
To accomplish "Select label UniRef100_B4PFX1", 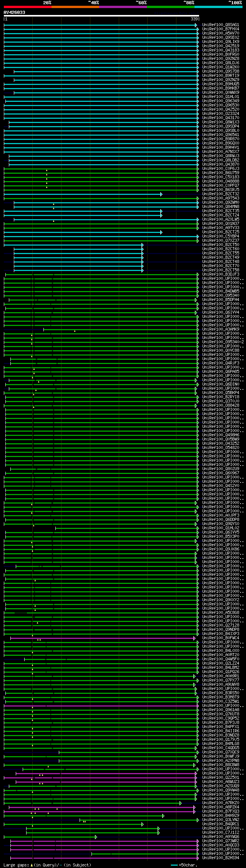I will pyautogui.click(x=221, y=727).
